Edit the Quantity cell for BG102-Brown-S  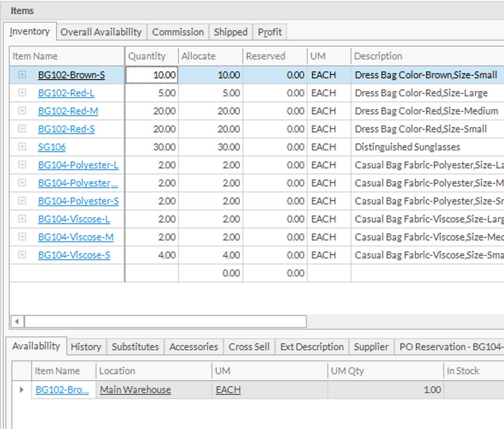click(152, 75)
